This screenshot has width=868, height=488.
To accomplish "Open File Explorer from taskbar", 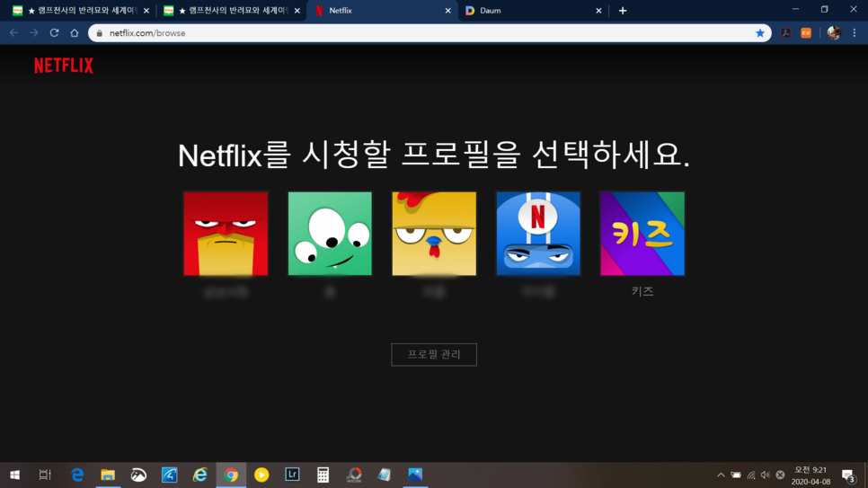I will [108, 475].
